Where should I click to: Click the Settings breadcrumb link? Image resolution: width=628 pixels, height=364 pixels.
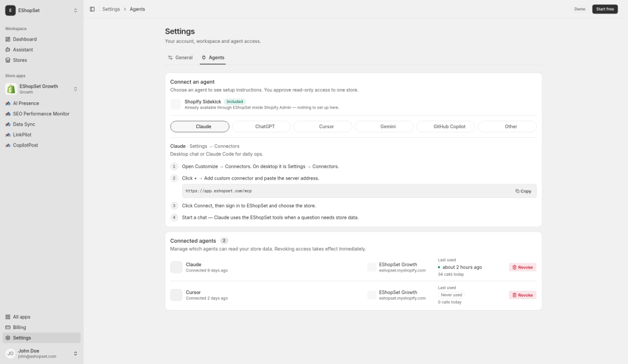coord(111,9)
